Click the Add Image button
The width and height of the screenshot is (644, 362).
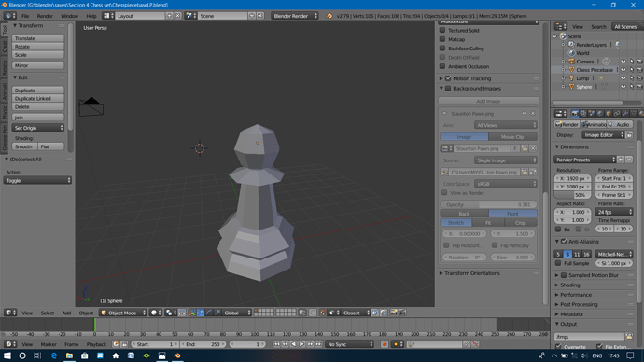pos(488,101)
